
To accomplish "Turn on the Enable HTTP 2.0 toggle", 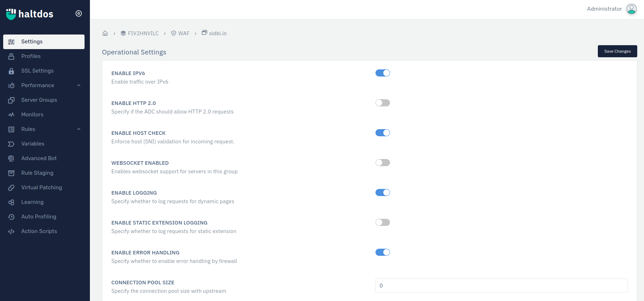I will pos(383,103).
